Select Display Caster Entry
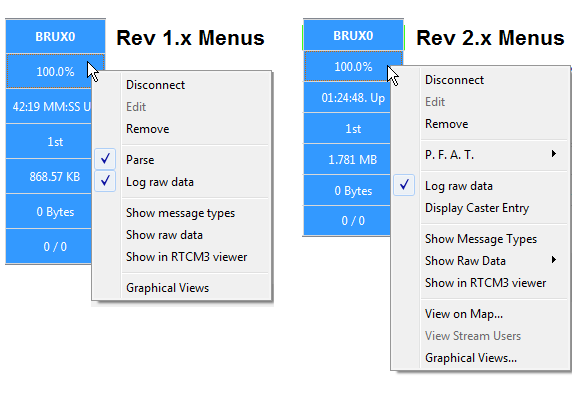This screenshot has width=580, height=400. pyautogui.click(x=477, y=208)
